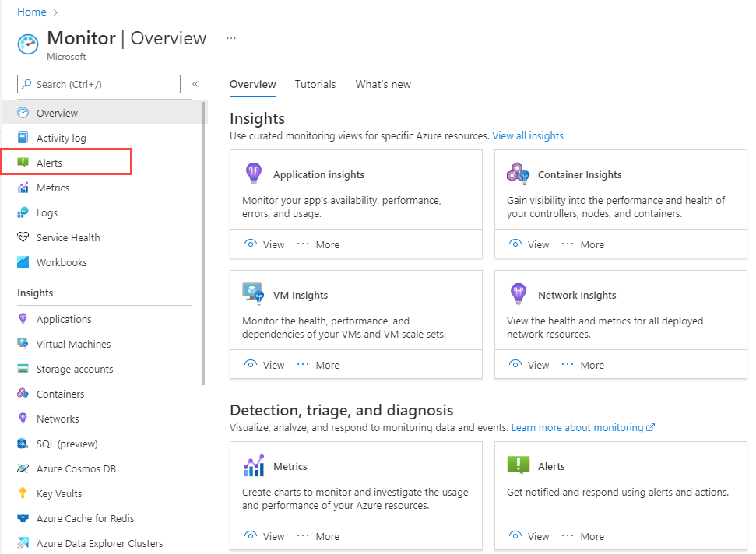Collapse the left navigation pane
The width and height of the screenshot is (756, 554).
click(195, 84)
